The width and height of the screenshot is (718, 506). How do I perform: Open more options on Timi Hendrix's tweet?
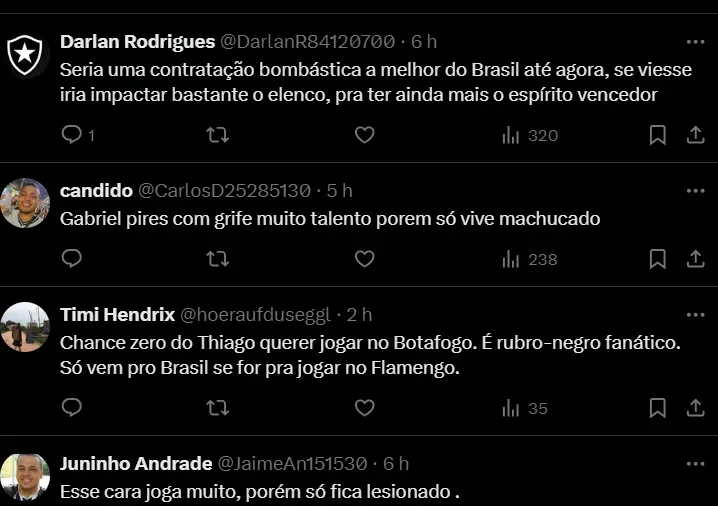click(x=696, y=314)
